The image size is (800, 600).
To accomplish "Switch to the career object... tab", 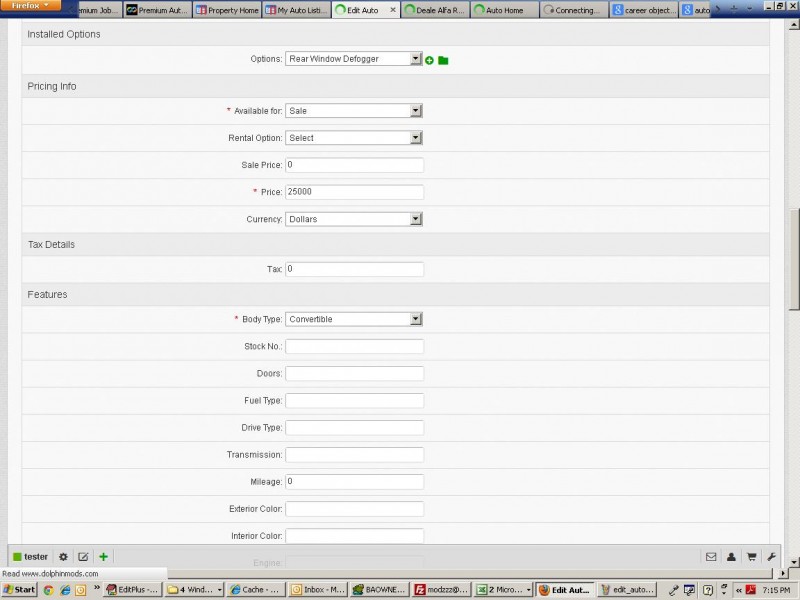I will [643, 10].
